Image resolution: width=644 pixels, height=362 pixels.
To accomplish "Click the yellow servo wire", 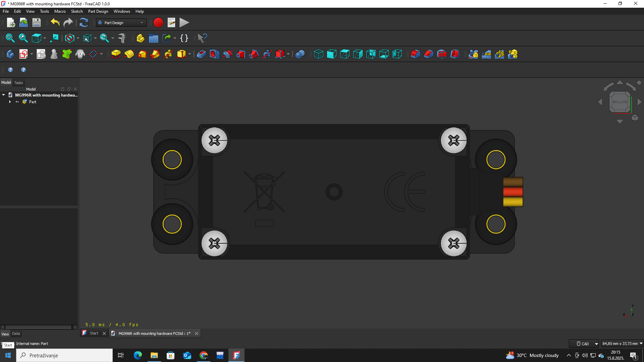I will point(513,202).
